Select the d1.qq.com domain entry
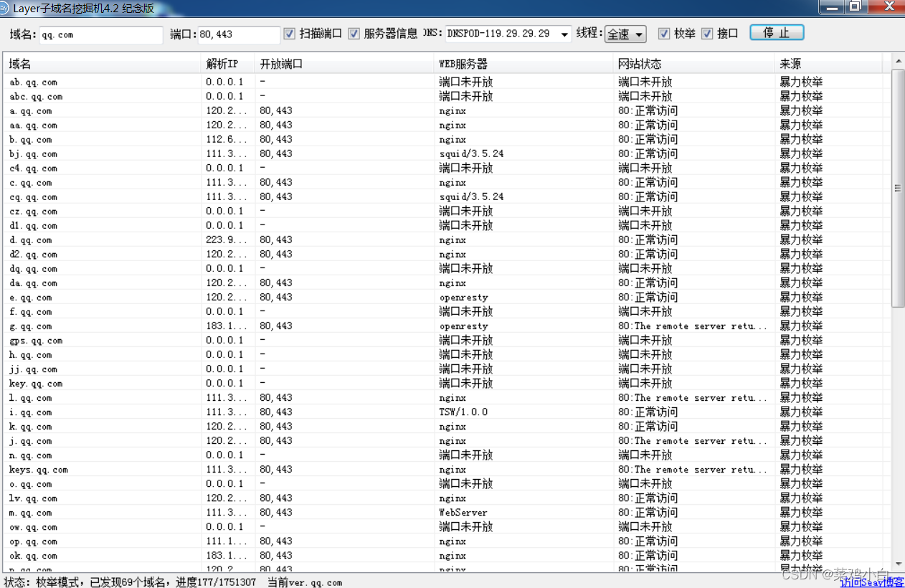Screen dimensions: 905x588 (x=33, y=226)
